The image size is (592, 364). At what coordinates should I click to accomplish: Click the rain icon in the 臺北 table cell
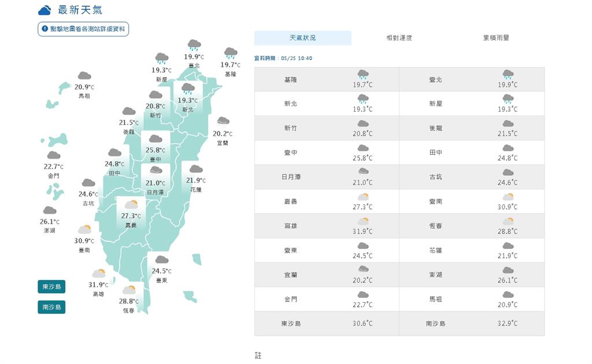(x=508, y=75)
